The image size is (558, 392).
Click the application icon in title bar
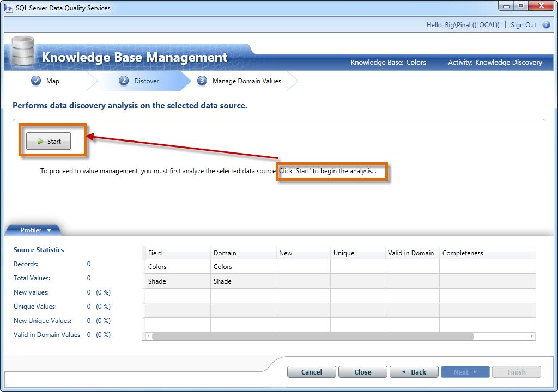(9, 8)
